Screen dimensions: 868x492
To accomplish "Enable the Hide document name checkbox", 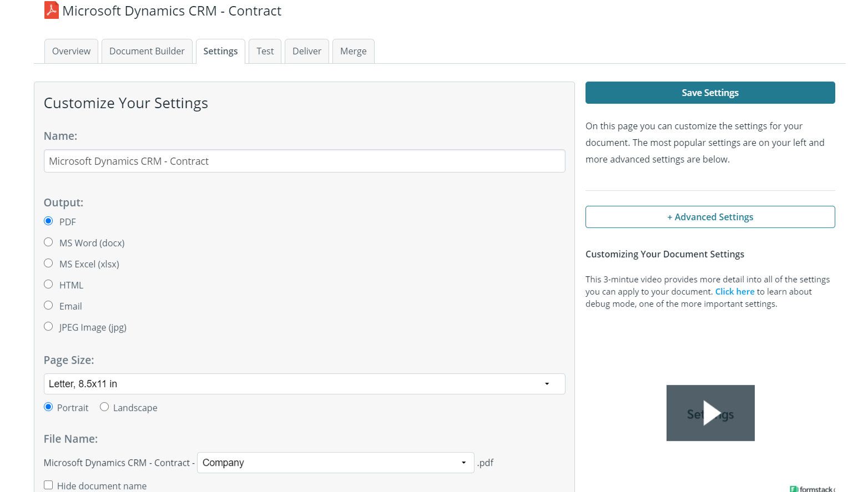I will point(49,485).
